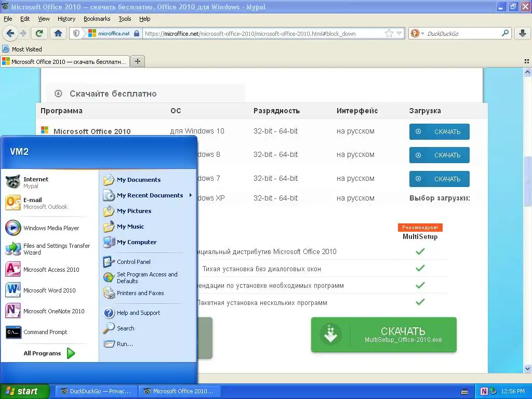Click СКАЧАТЬ button for Windows 8 row

click(439, 155)
